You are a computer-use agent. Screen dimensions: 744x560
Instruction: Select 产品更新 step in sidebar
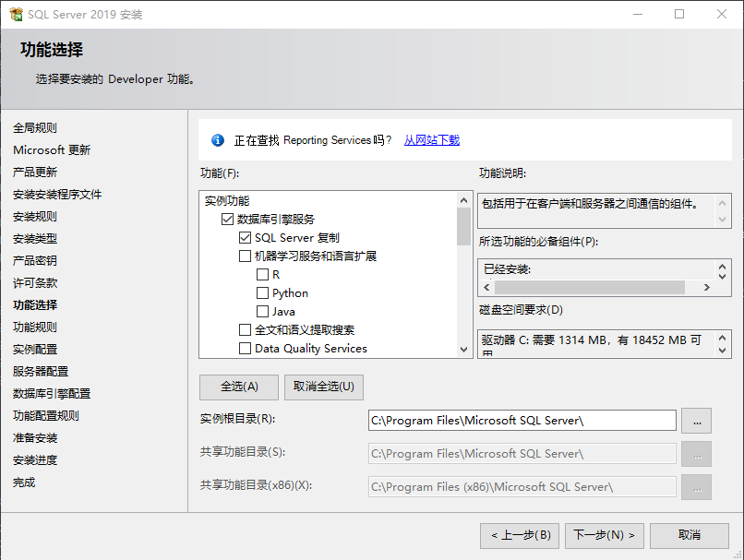click(x=35, y=173)
